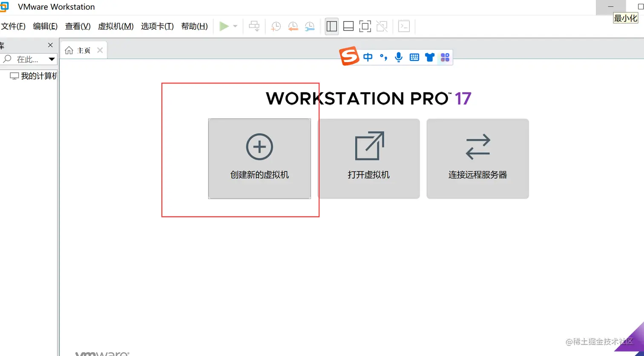
Task: Toggle Sogou Chinese/English 中 mode
Action: pyautogui.click(x=368, y=57)
